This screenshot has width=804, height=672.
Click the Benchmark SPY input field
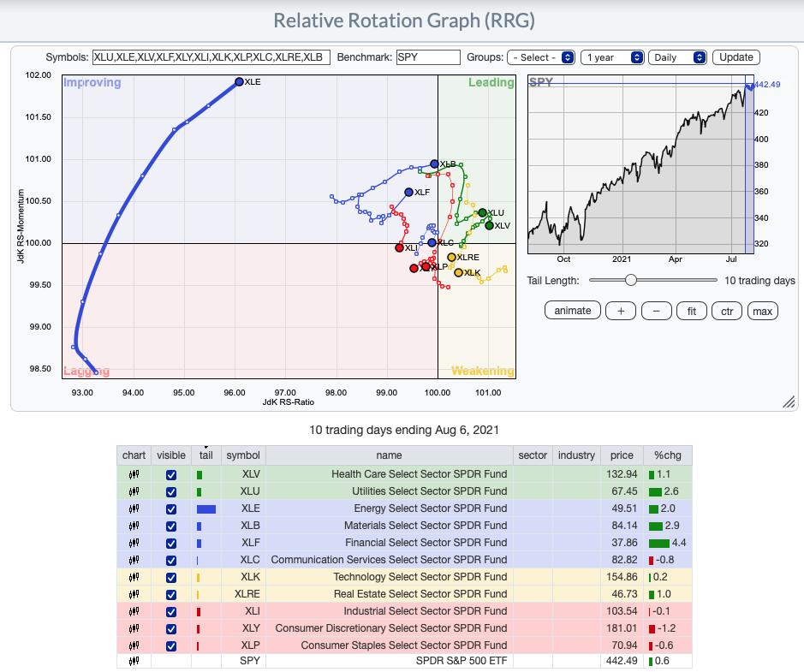tap(428, 57)
